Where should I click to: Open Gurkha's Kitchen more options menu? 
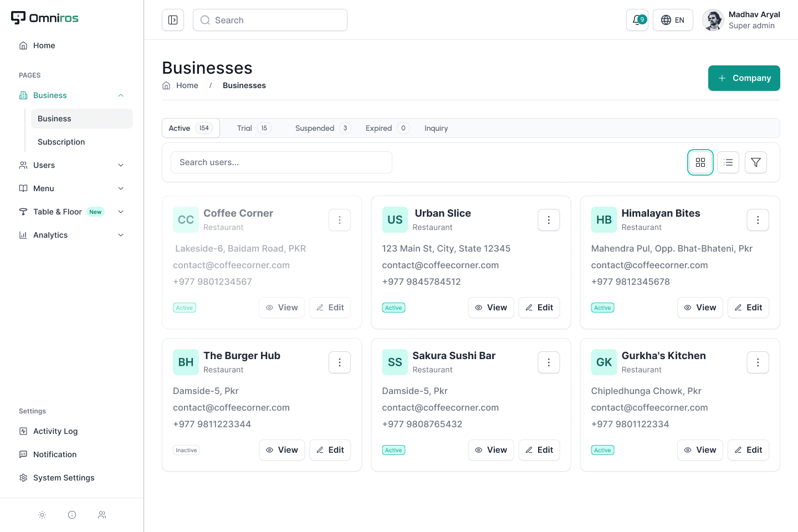758,362
